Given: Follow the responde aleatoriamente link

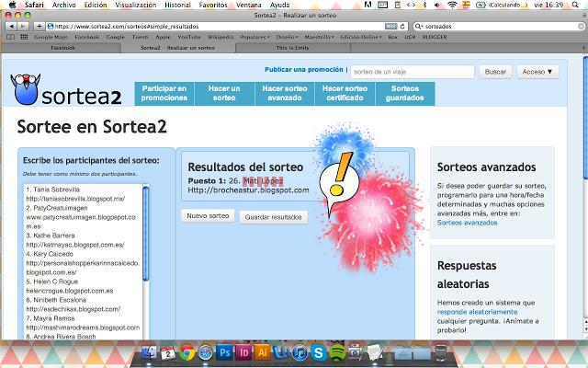Looking at the screenshot, I should [x=477, y=312].
